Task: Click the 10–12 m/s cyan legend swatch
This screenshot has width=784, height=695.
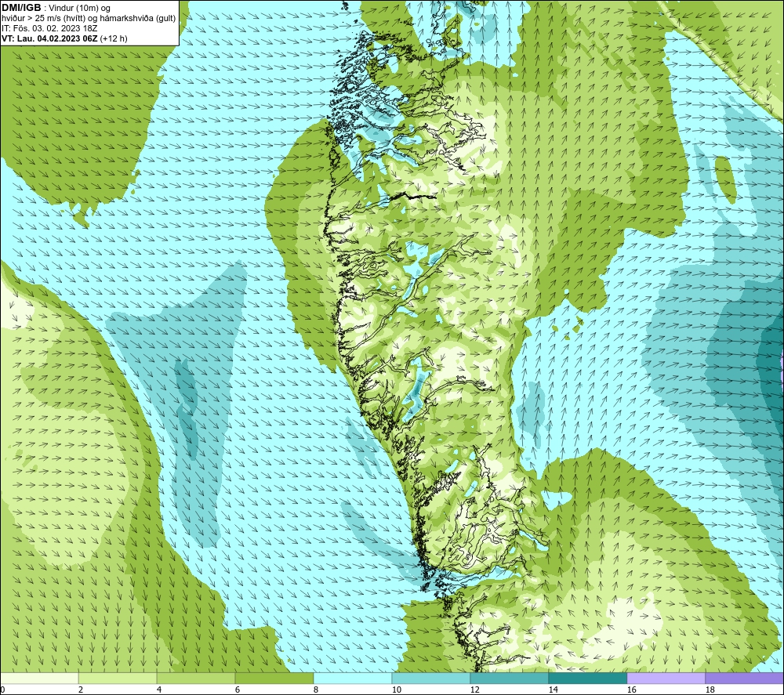Action: click(x=430, y=679)
